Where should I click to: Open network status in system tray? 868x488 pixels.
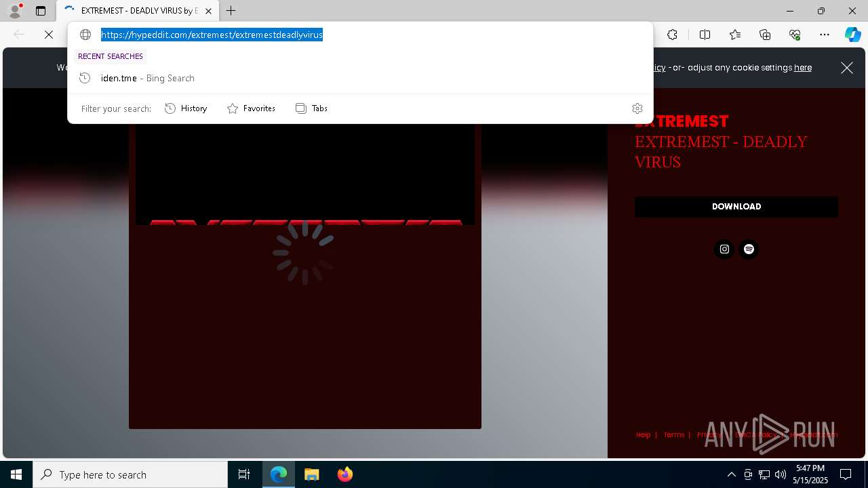click(x=764, y=474)
